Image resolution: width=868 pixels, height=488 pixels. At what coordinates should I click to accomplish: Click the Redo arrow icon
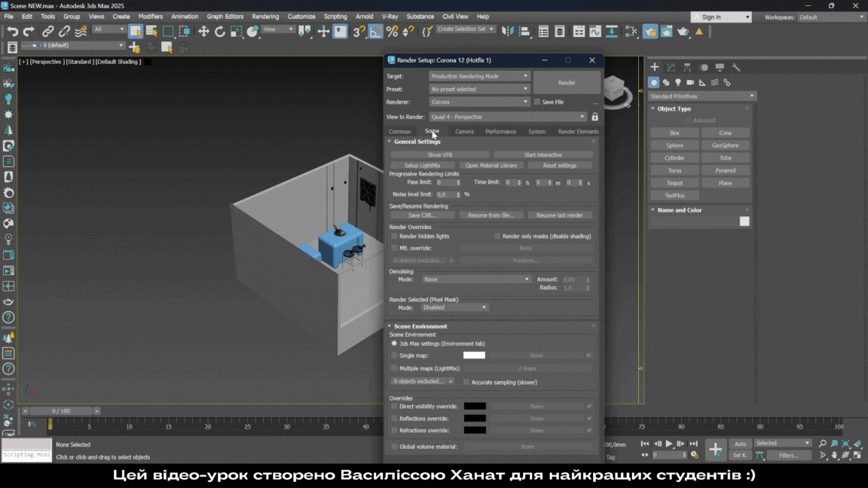point(29,32)
